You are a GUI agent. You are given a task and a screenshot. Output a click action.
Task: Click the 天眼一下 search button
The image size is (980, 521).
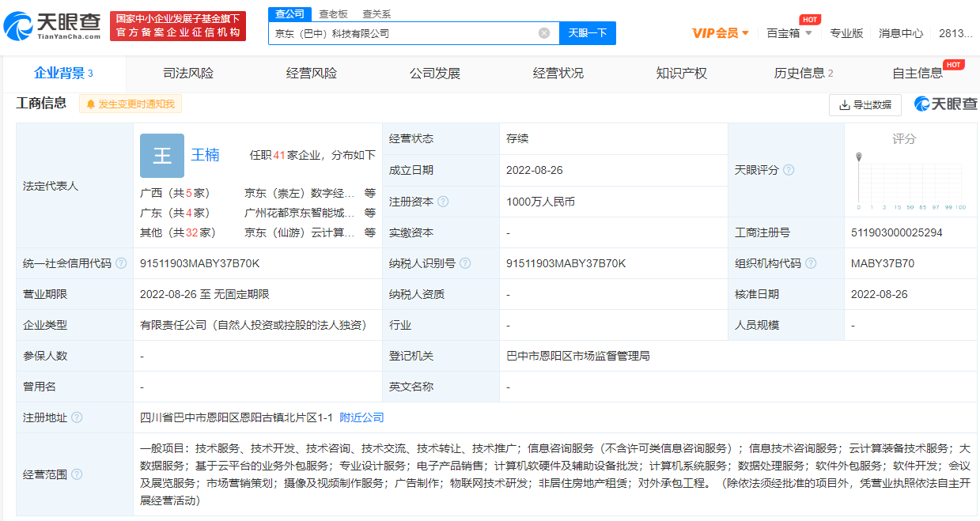tap(588, 33)
